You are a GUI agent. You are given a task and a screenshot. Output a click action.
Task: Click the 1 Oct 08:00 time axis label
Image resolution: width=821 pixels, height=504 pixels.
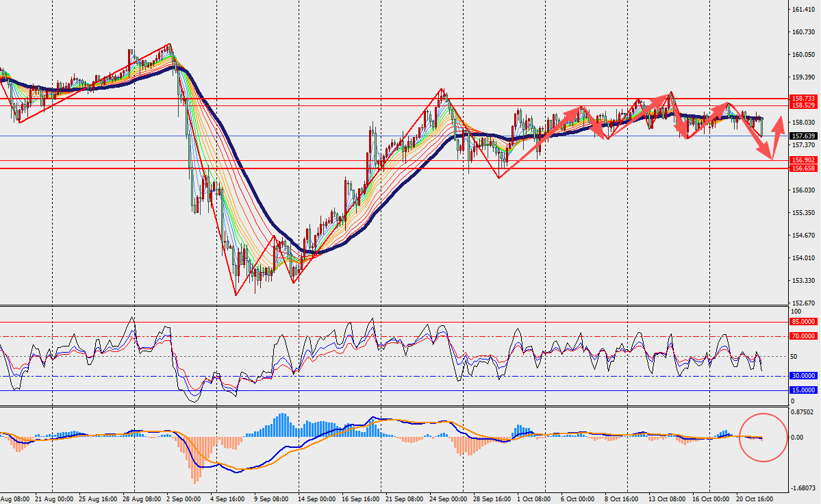(534, 499)
